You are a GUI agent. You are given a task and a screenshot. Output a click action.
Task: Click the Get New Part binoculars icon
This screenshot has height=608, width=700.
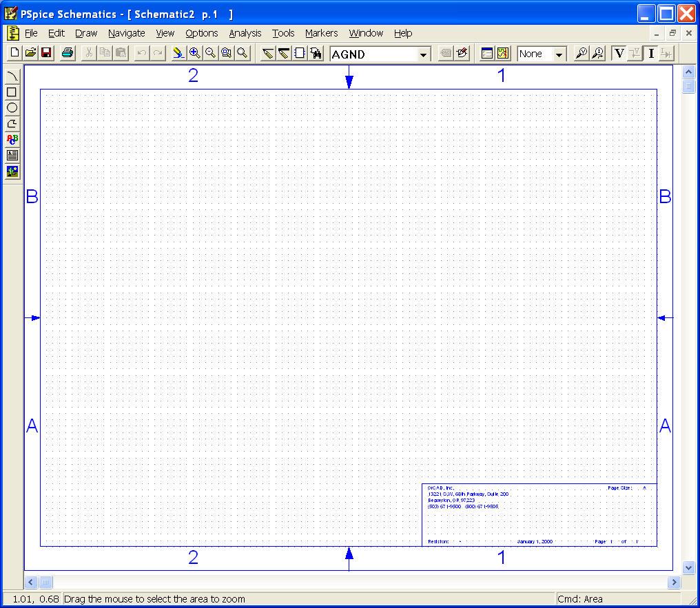point(316,54)
